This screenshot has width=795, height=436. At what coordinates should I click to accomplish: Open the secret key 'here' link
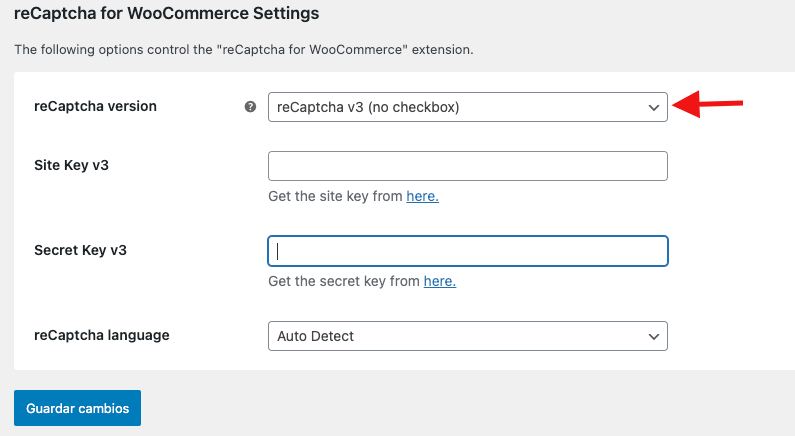440,281
